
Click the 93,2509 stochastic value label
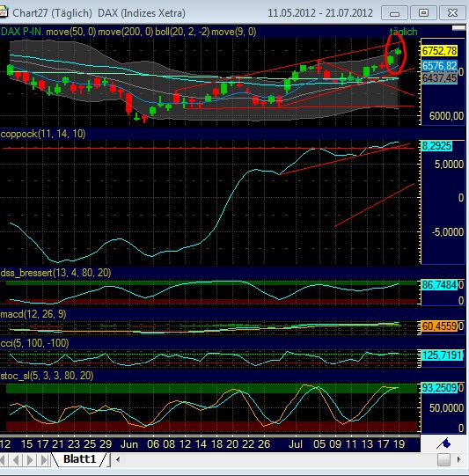click(x=440, y=388)
